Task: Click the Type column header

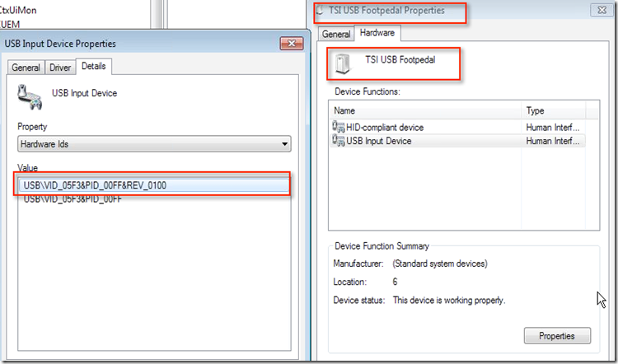Action: [554, 110]
